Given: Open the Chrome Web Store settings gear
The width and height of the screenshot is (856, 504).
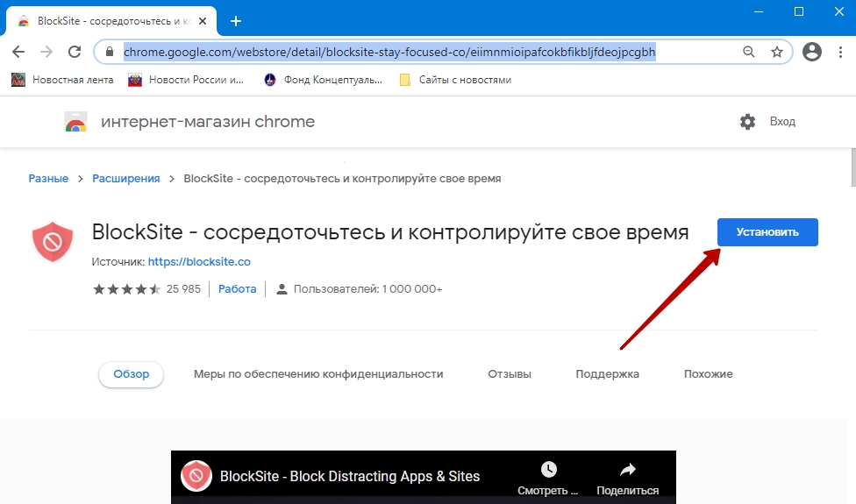Looking at the screenshot, I should (747, 122).
